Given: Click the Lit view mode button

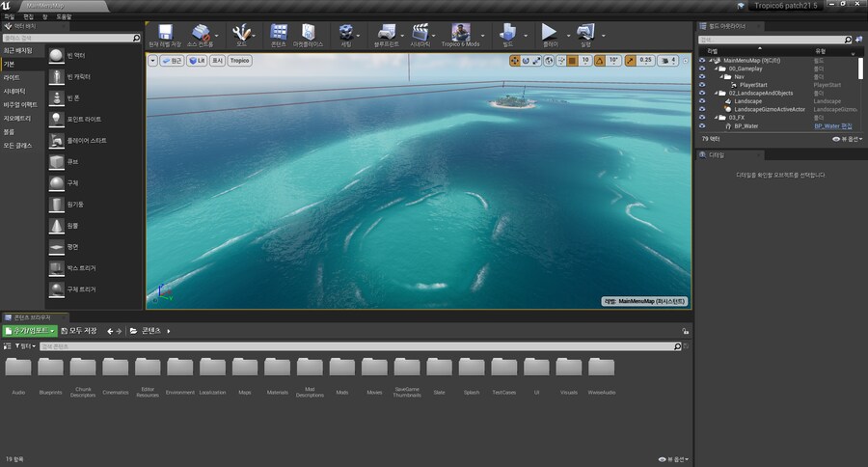Looking at the screenshot, I should click(197, 61).
